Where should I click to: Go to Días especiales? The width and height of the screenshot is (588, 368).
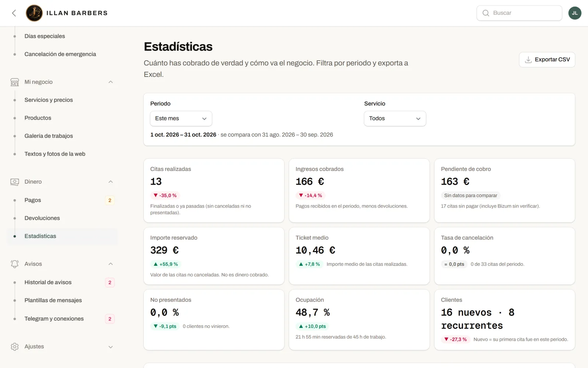tap(45, 36)
